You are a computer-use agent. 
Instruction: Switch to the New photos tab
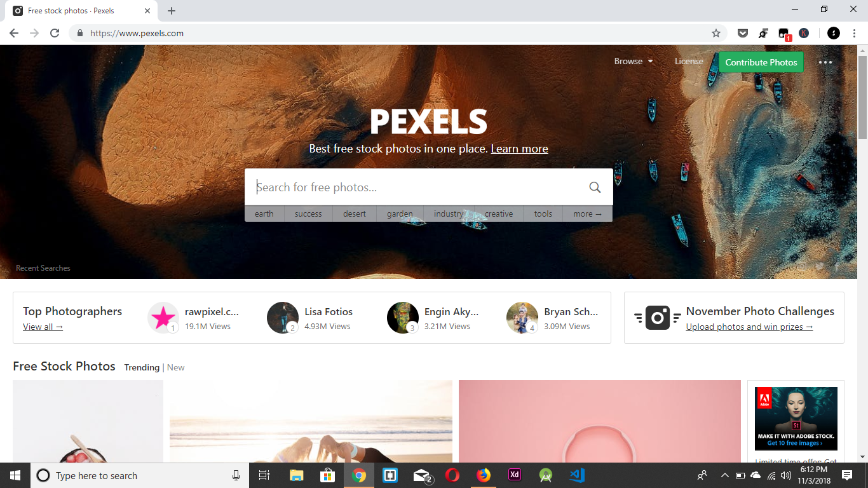point(176,367)
